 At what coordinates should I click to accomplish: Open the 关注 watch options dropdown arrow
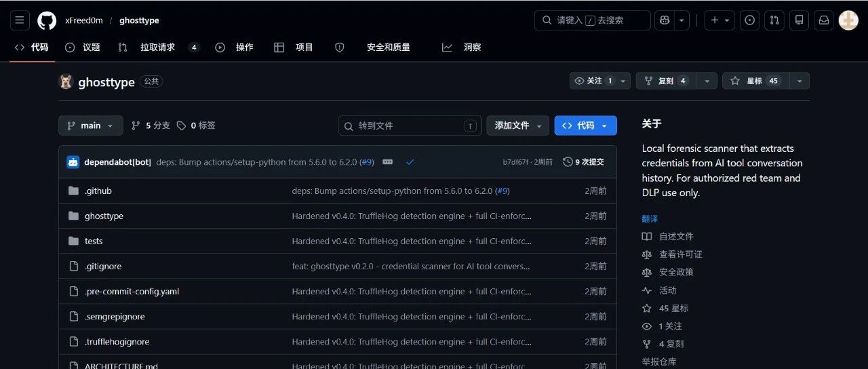[624, 81]
